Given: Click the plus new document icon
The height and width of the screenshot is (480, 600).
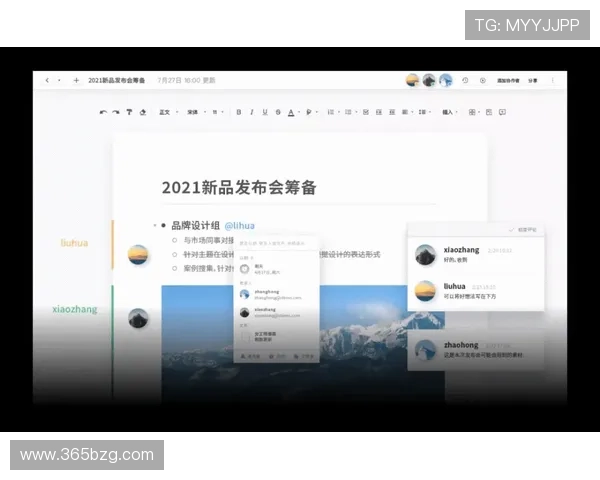Looking at the screenshot, I should [76, 80].
